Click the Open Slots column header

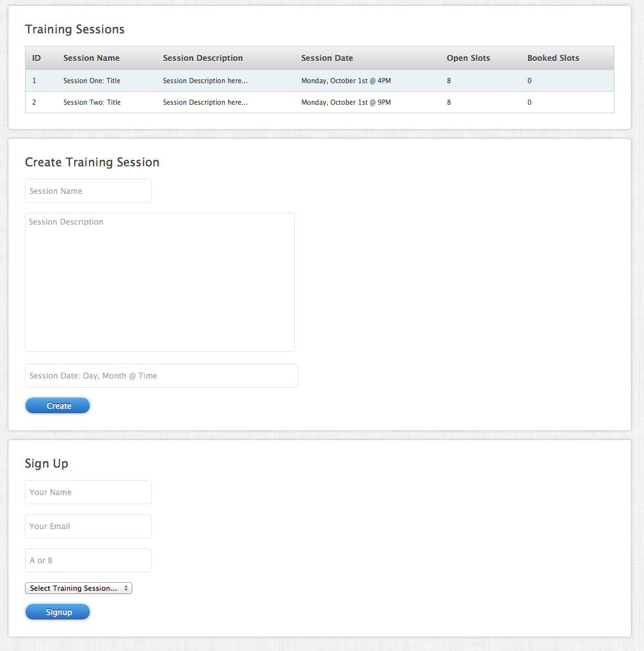(468, 58)
